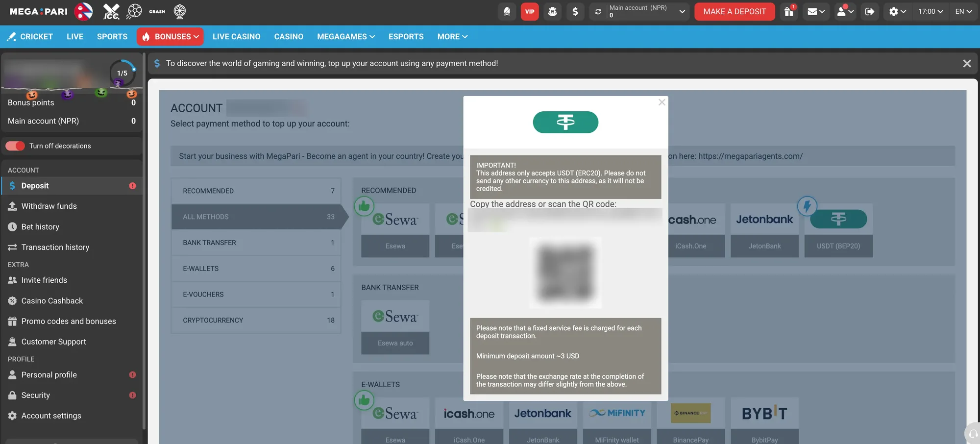This screenshot has height=444, width=980.
Task: Open the 17:00 time dropdown
Action: pos(931,12)
